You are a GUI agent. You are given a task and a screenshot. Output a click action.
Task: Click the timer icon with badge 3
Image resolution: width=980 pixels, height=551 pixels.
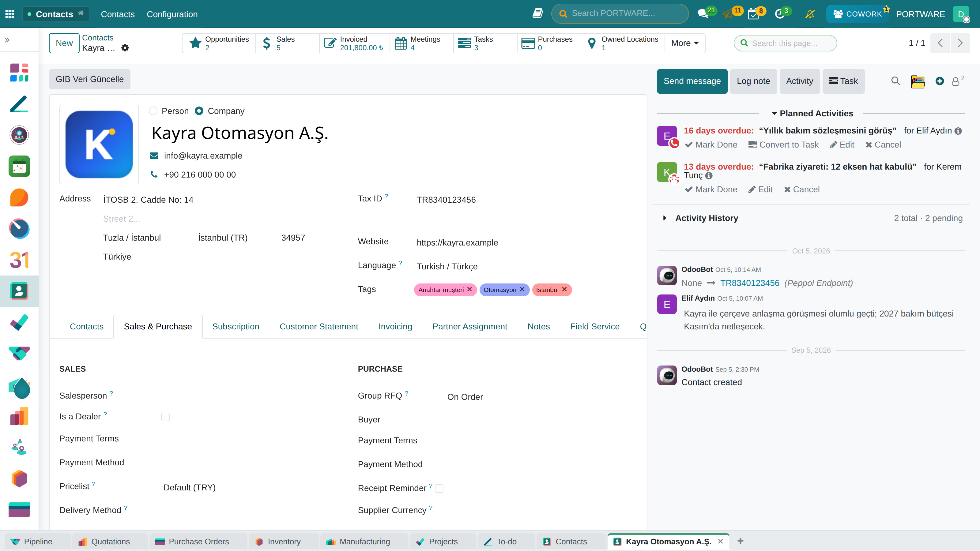[779, 14]
